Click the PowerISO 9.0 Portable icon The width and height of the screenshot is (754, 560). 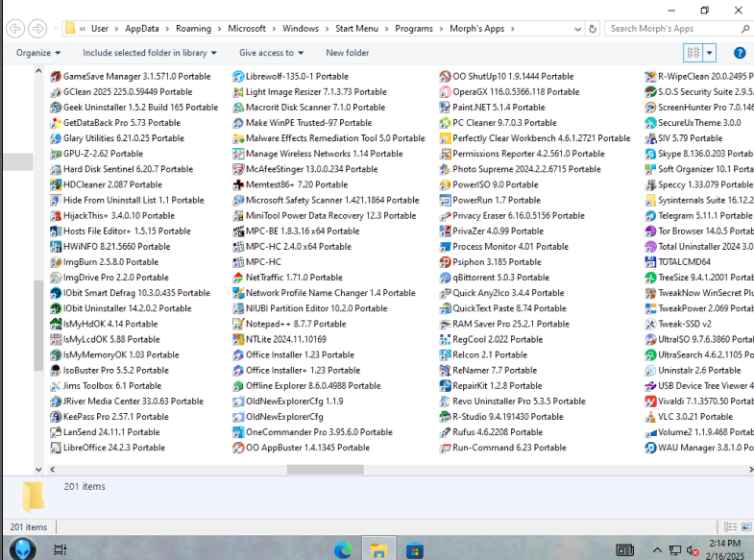tap(445, 184)
